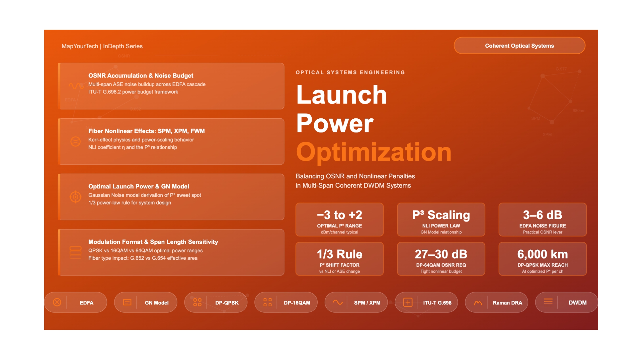Click the 3–6 dB EDFA noise figure card
The image size is (644, 362).
543,220
